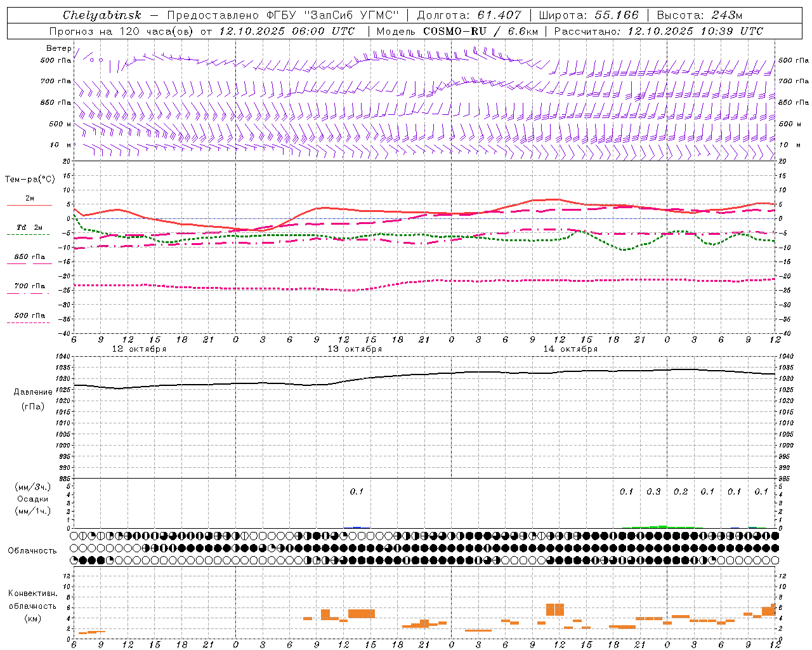Click the red '2м' temperature legend line
812x650 pixels.
pos(29,205)
